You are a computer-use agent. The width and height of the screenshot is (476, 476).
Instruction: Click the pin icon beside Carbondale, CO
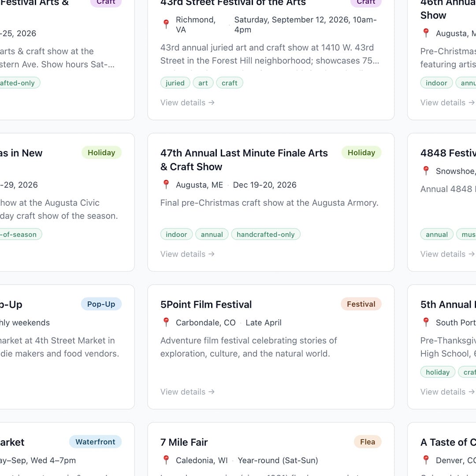[x=166, y=322]
